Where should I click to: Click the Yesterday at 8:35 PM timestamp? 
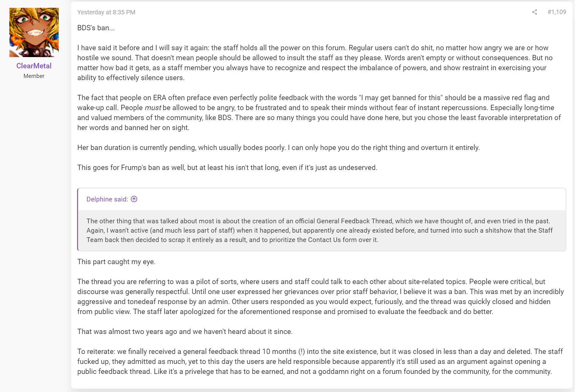[106, 12]
